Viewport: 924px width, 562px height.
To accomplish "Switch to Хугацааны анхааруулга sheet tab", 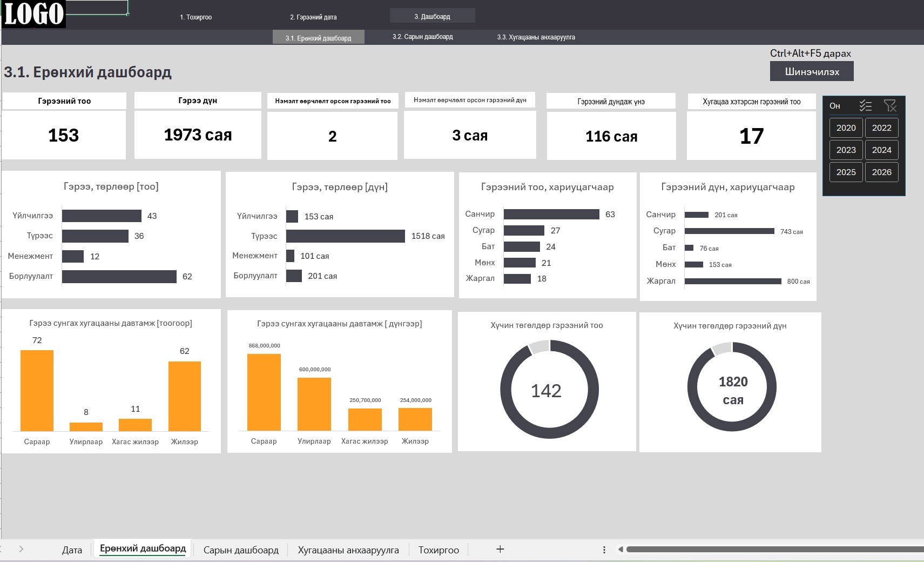I will coord(348,550).
